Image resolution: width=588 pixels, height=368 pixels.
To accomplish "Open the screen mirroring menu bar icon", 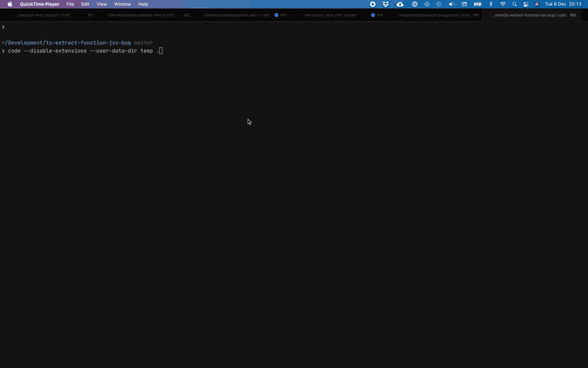I will pos(526,4).
